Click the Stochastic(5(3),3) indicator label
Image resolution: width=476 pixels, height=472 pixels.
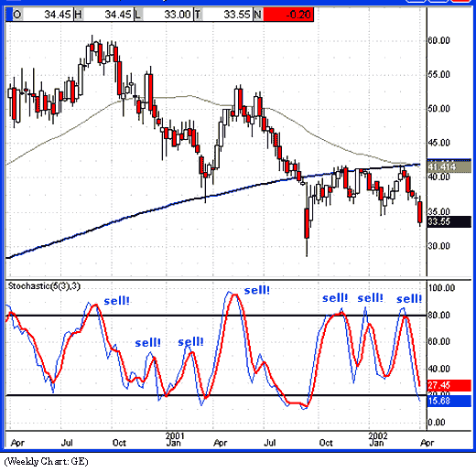pos(44,286)
